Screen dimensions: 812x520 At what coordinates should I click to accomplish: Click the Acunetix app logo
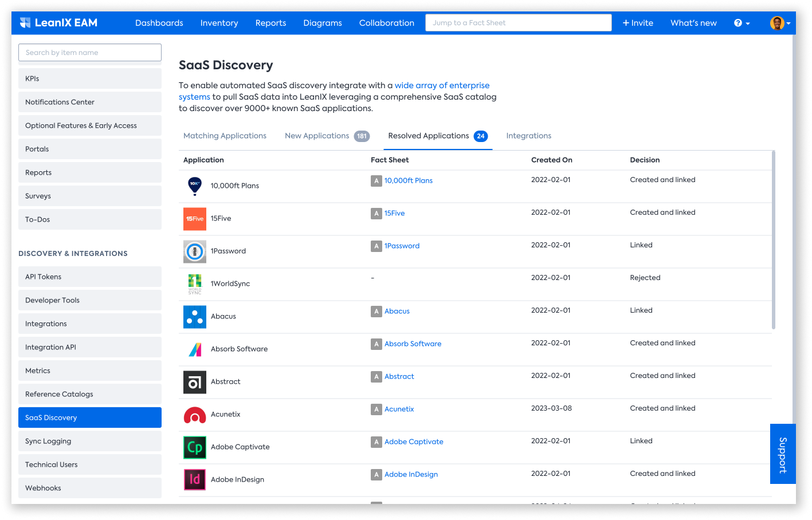click(x=195, y=415)
